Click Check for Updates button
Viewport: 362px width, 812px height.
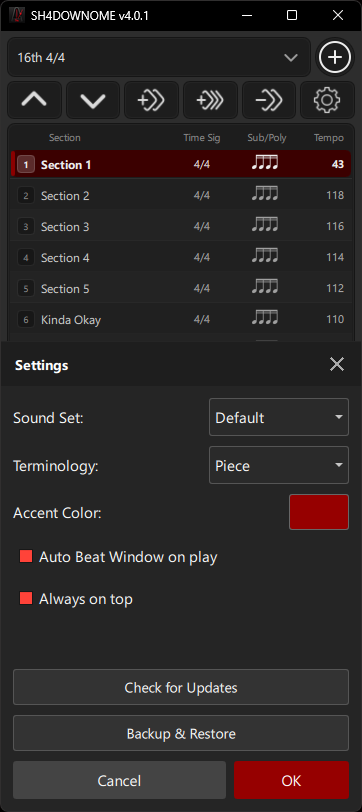coord(181,687)
